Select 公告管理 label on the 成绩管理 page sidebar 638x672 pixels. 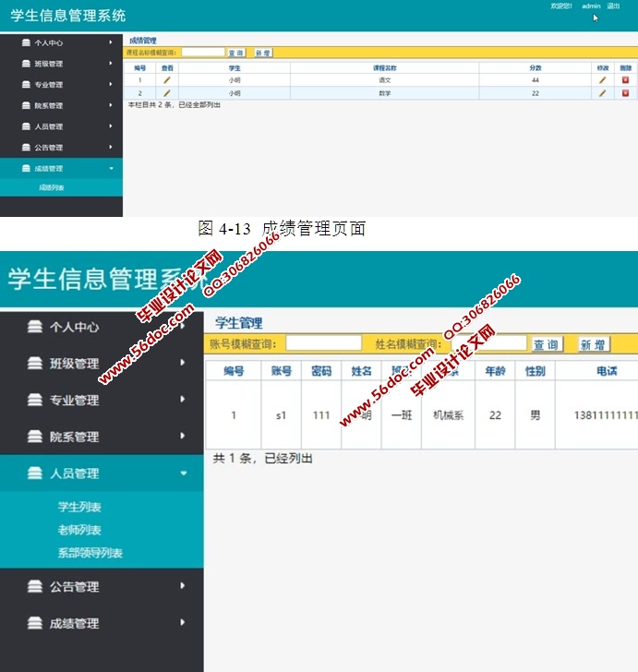pyautogui.click(x=48, y=148)
